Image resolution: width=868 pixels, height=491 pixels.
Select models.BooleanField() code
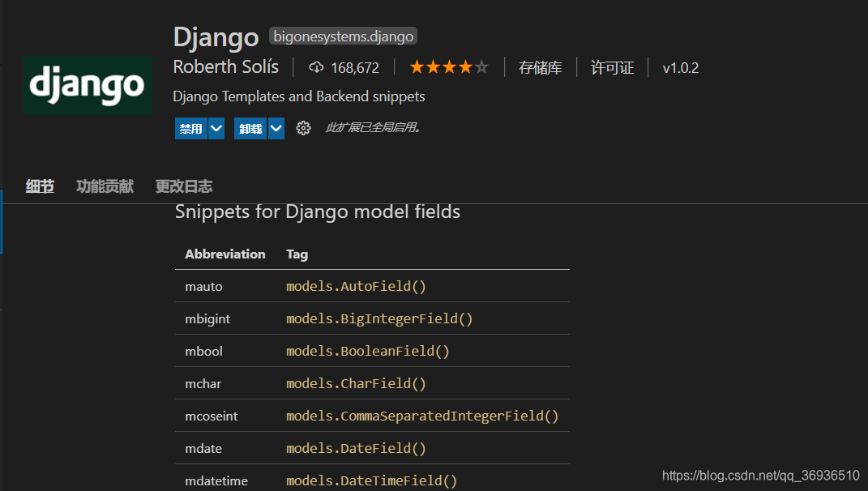tap(368, 351)
